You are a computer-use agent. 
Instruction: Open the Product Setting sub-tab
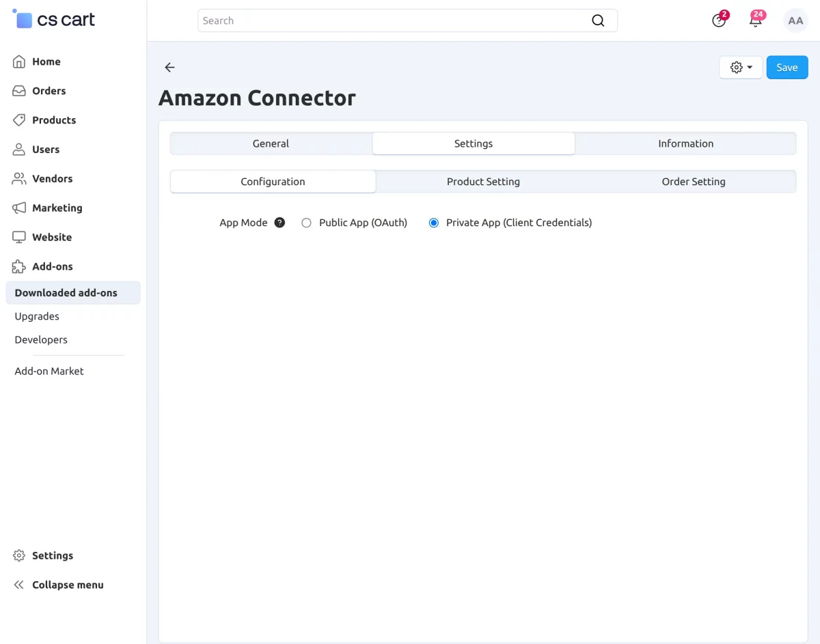(x=483, y=182)
